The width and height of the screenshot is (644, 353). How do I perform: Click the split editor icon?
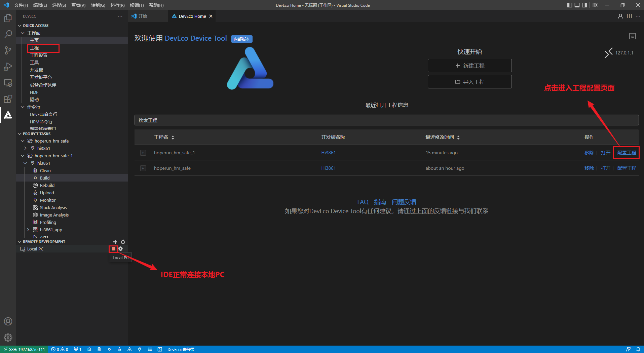click(629, 16)
